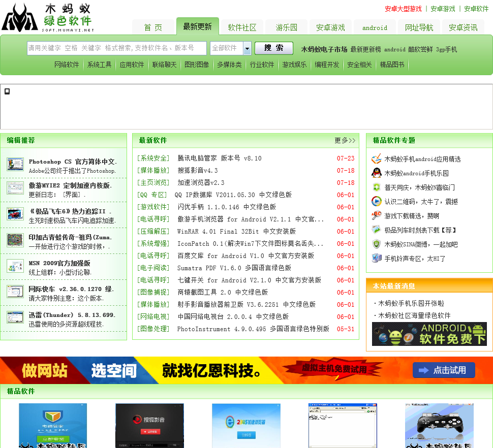Open 搜狐影音v4.3 entry
493x448 pixels.
pyautogui.click(x=198, y=171)
